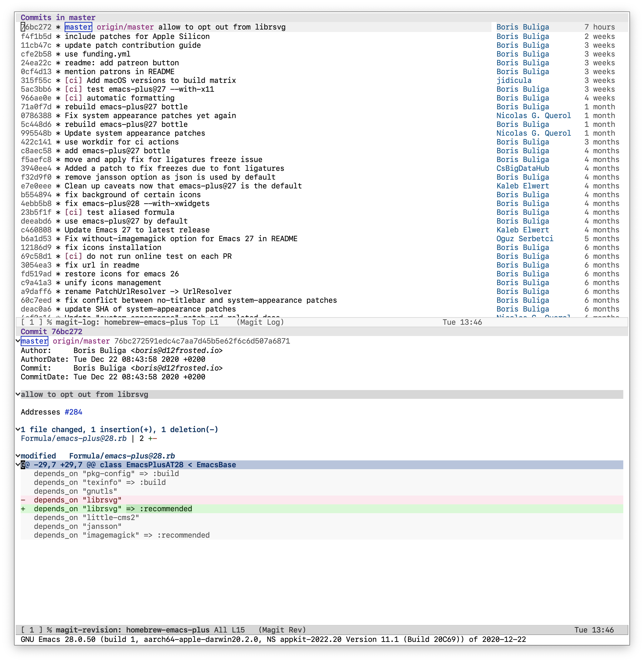Image resolution: width=644 pixels, height=662 pixels.
Task: Select commit deac0a6 update SHA of system-appearance patches
Action: point(128,309)
